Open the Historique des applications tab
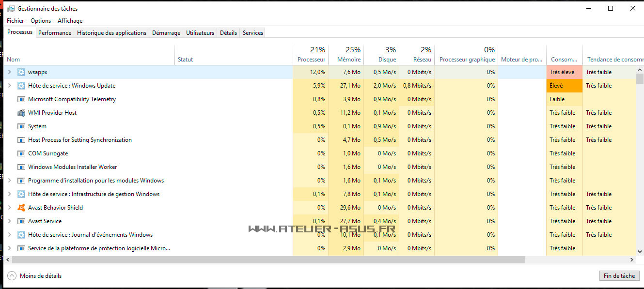Viewport: 644px width, 289px height. pos(111,33)
